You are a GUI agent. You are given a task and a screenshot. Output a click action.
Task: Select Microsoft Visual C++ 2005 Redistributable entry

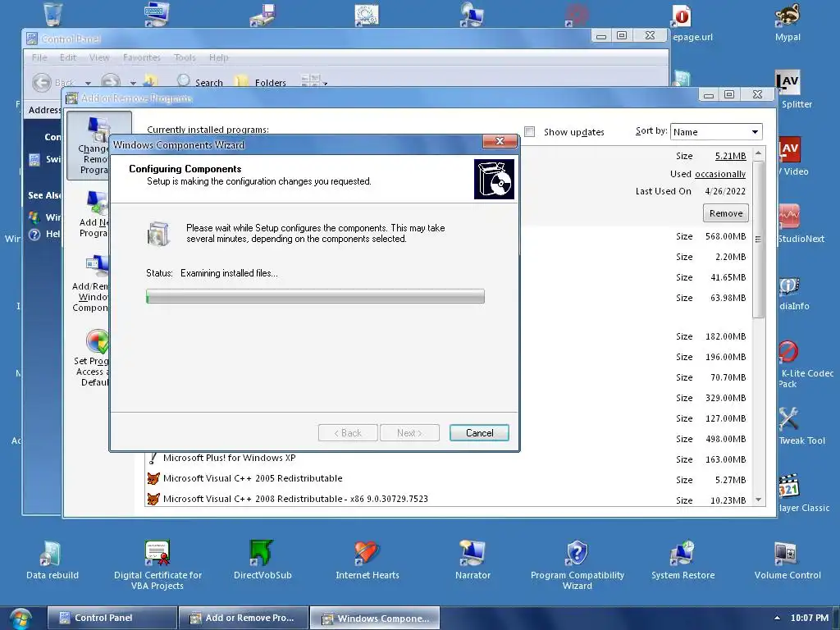[x=253, y=478]
